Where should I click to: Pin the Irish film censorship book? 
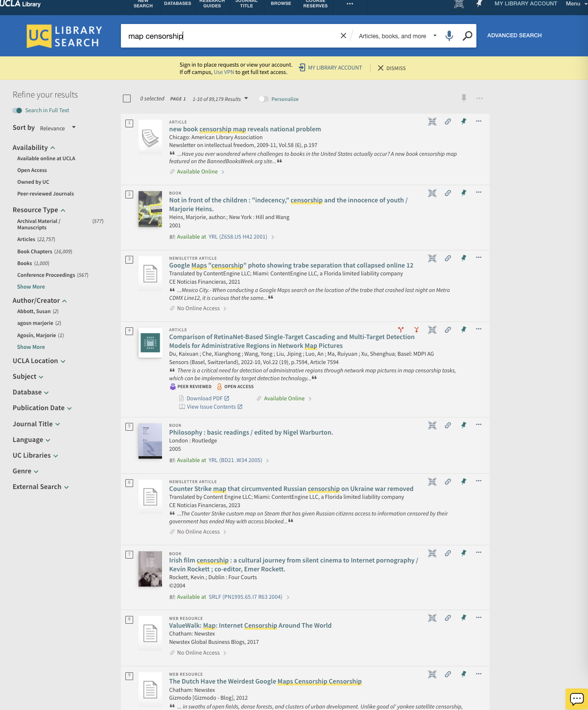click(x=463, y=553)
